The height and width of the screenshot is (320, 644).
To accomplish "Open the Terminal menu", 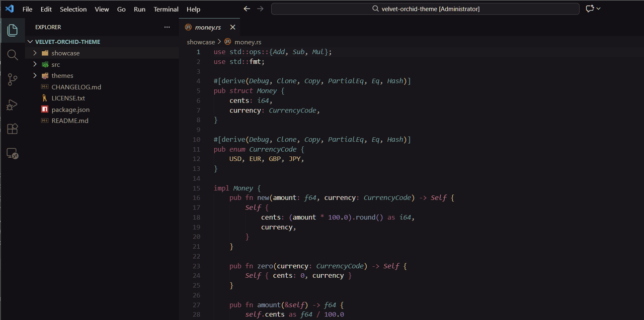I will point(166,9).
